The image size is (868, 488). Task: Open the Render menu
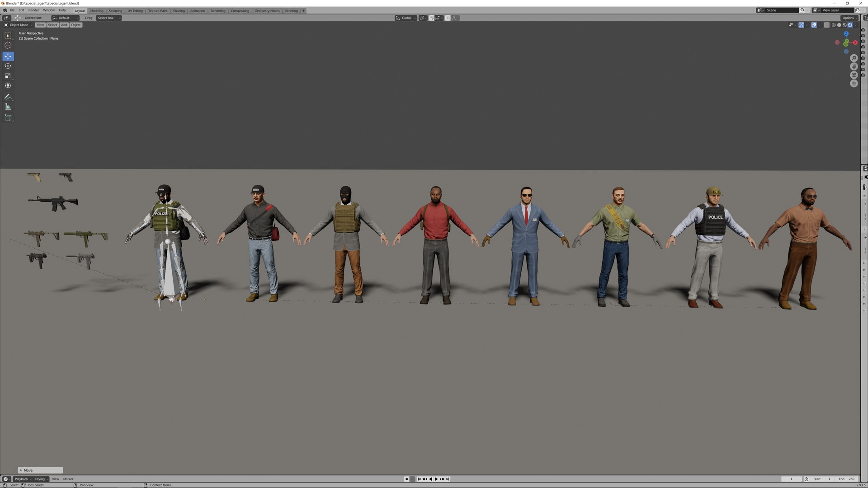(33, 10)
